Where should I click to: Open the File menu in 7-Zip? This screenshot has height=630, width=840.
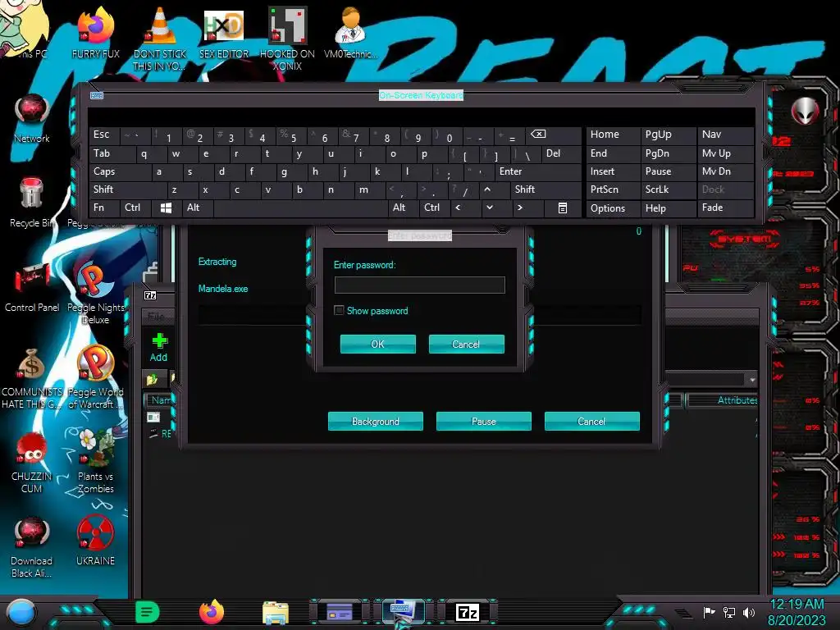click(156, 316)
